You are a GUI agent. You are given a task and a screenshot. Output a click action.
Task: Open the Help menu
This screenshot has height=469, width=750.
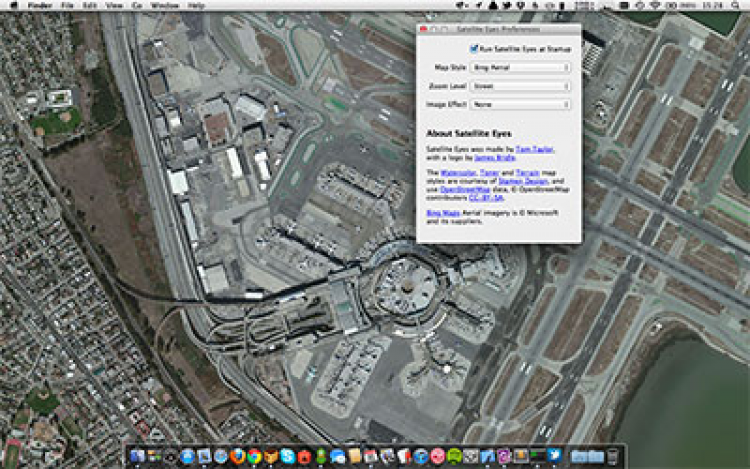(x=196, y=6)
